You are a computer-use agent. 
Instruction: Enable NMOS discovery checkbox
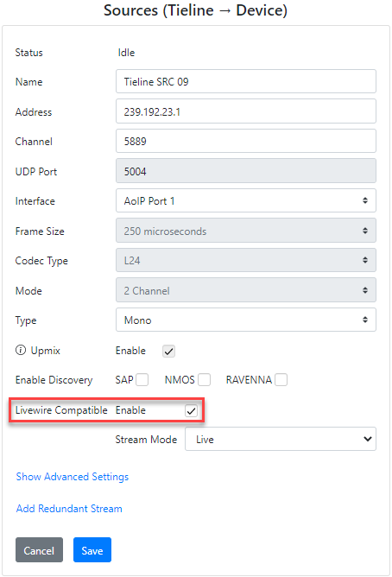tap(204, 379)
